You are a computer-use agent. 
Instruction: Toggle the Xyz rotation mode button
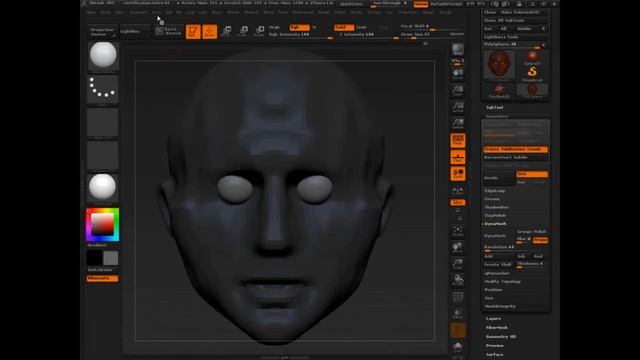point(458,202)
